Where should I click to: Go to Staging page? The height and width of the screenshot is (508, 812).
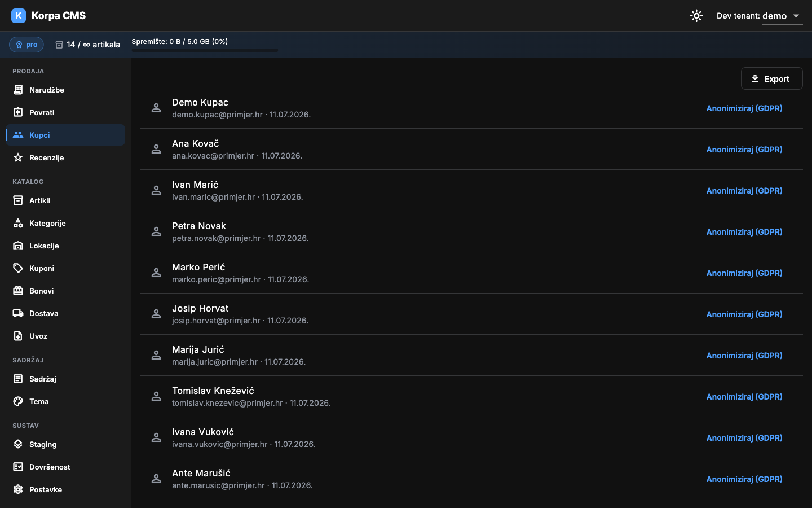pyautogui.click(x=65, y=444)
